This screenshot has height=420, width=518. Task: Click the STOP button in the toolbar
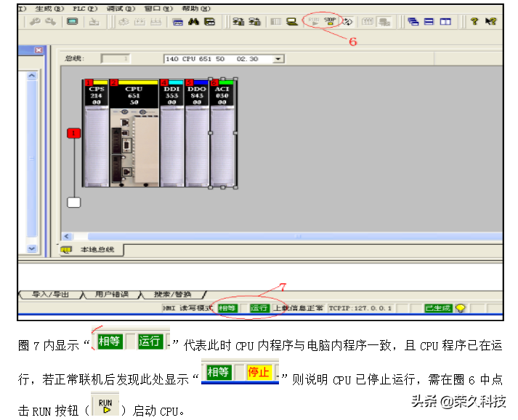click(x=330, y=22)
